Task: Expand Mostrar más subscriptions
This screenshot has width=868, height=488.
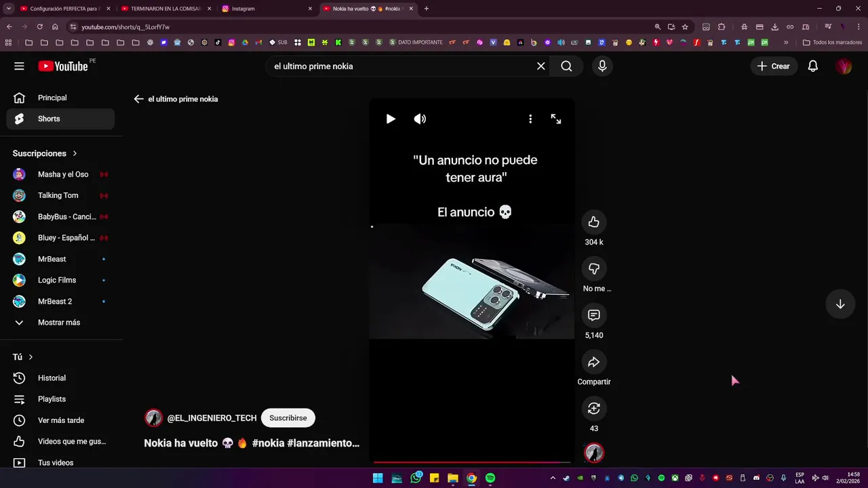Action: click(60, 323)
